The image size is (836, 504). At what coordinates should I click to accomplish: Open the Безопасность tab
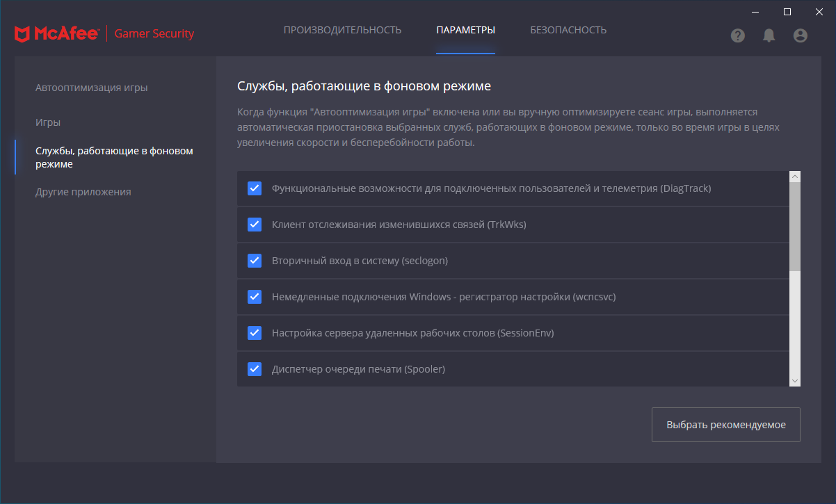[x=568, y=30]
